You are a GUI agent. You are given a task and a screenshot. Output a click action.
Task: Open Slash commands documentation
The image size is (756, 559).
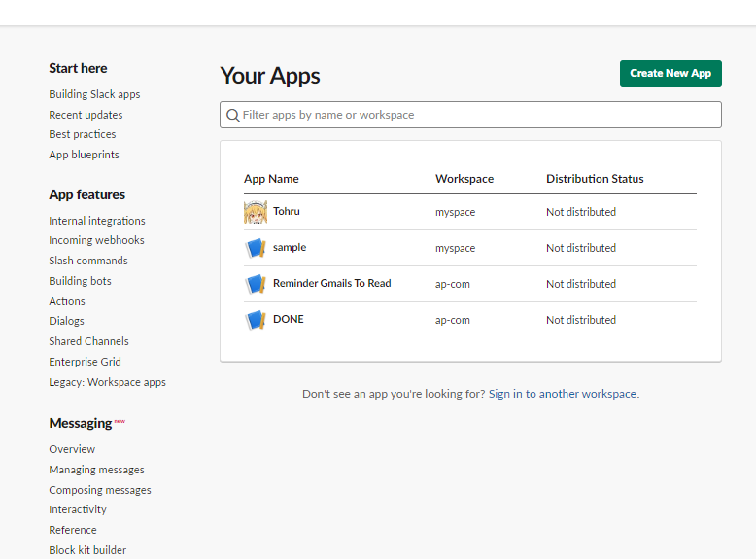88,261
